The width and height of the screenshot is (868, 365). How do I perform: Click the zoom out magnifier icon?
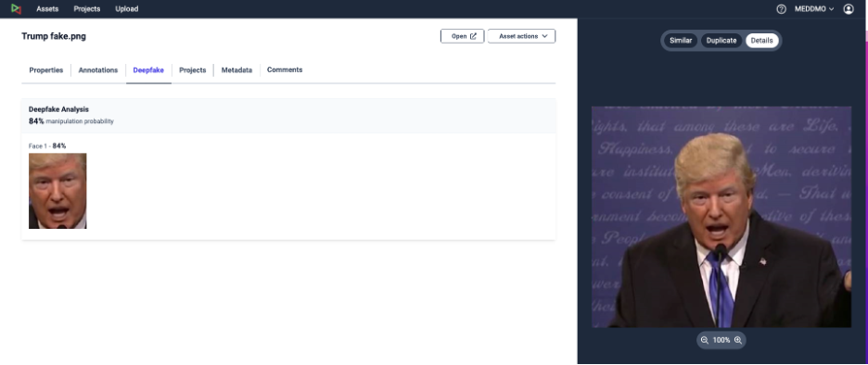pos(704,340)
